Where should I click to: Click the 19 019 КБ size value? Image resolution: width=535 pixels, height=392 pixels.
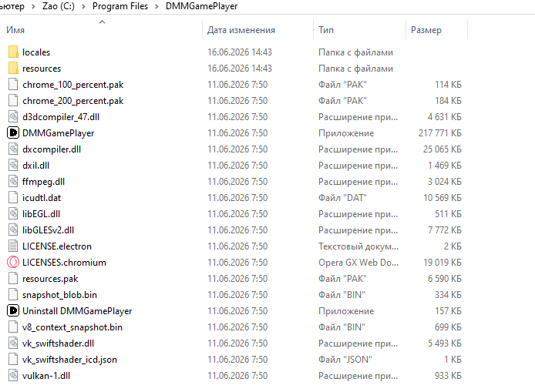coord(442,263)
